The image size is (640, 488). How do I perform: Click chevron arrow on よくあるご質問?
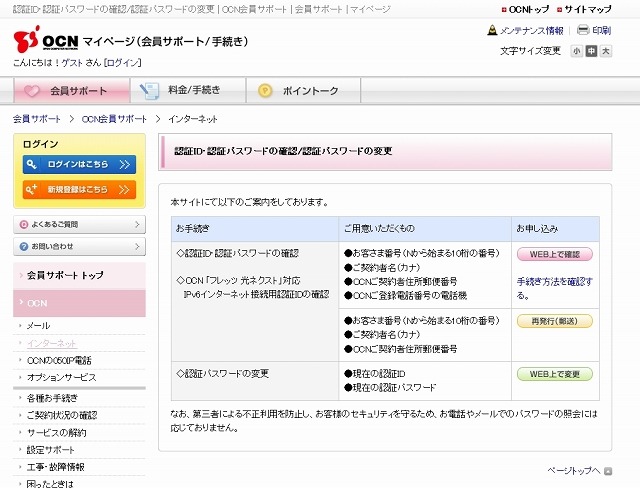point(137,224)
